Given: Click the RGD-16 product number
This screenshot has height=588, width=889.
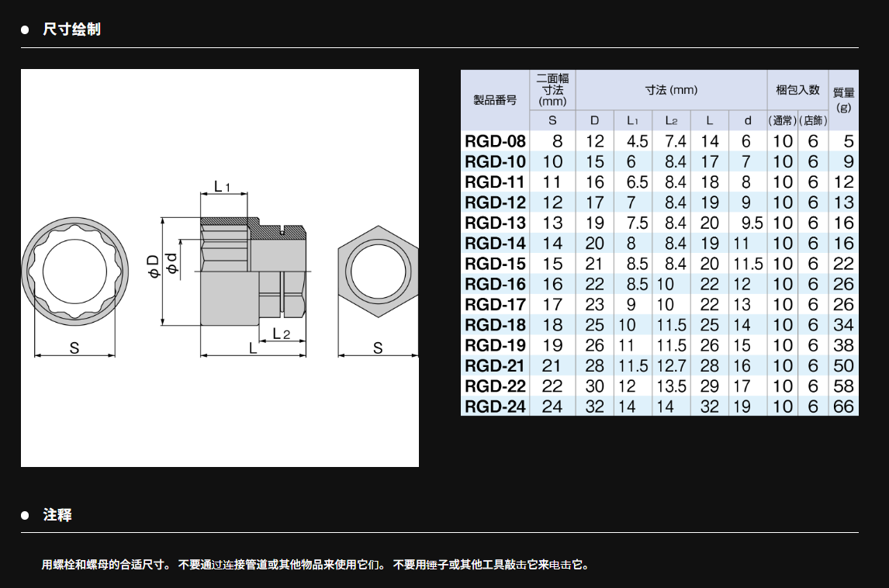Looking at the screenshot, I should (x=495, y=285).
